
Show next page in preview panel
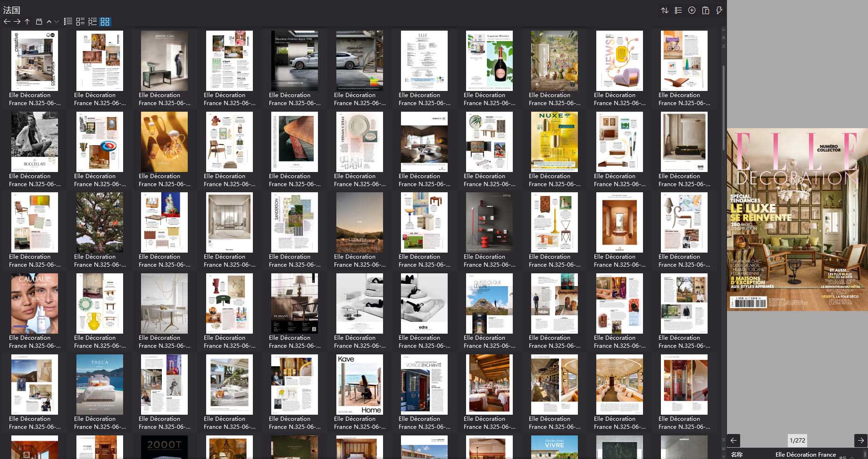tap(860, 440)
